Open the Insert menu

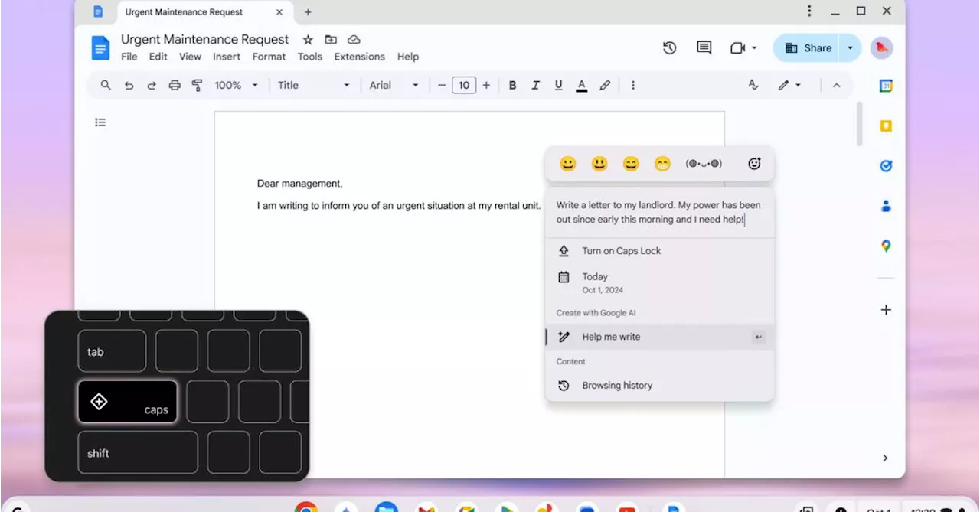point(227,57)
